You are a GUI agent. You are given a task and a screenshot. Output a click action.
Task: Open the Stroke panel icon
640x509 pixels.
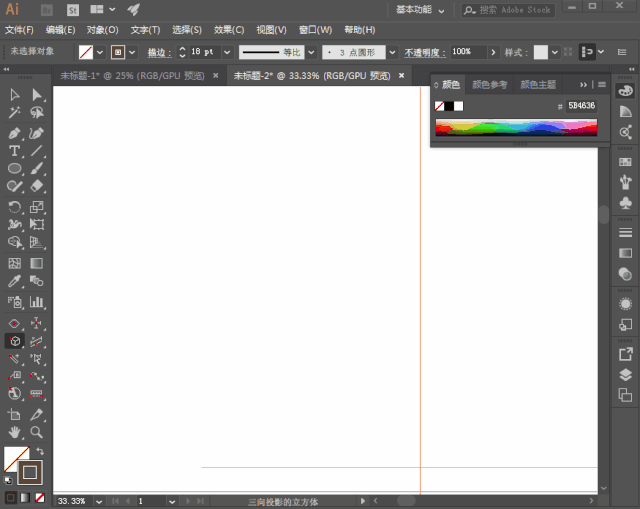625,233
